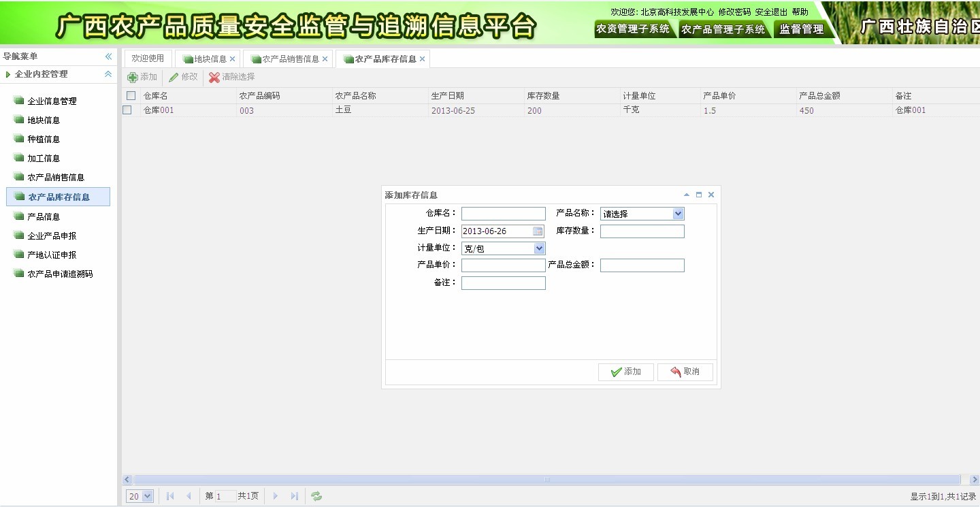Click the refresh icon in the pagination bar
The width and height of the screenshot is (980, 507).
click(x=316, y=496)
